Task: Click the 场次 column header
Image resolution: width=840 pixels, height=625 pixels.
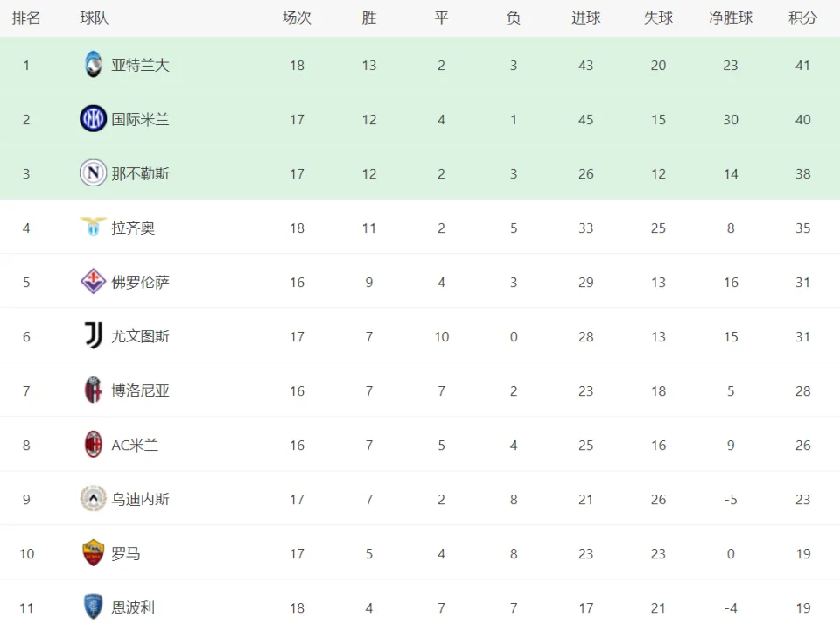Action: [297, 18]
